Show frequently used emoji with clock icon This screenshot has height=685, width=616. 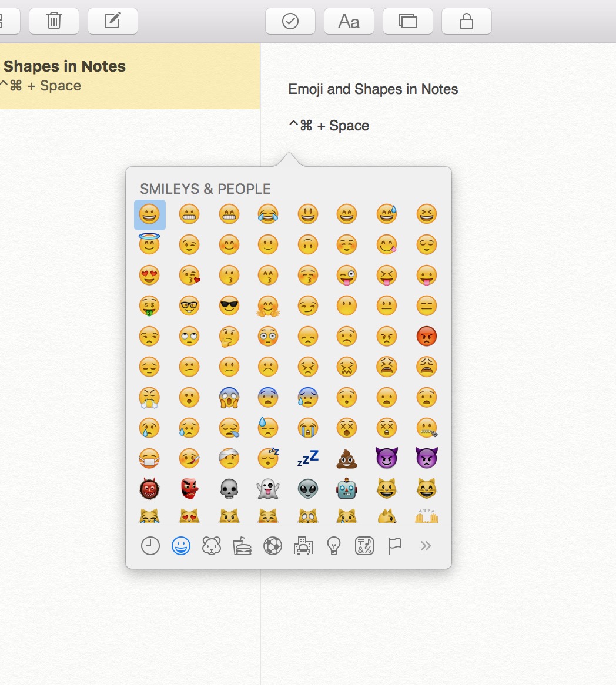[151, 545]
